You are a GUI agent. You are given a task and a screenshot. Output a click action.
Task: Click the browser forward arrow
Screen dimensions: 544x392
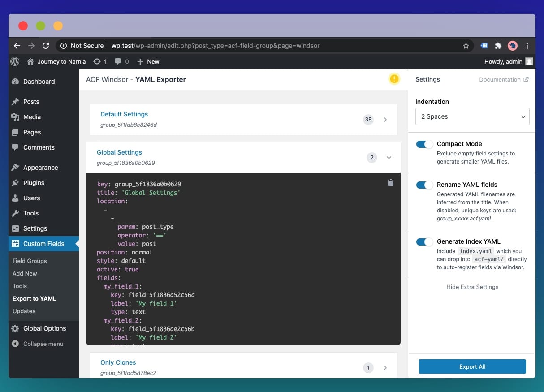coord(31,46)
